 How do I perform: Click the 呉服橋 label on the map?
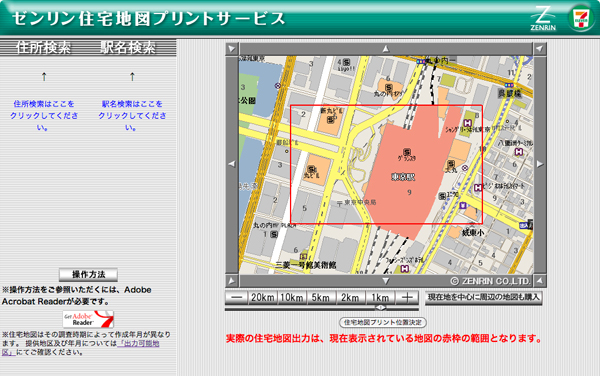point(509,94)
